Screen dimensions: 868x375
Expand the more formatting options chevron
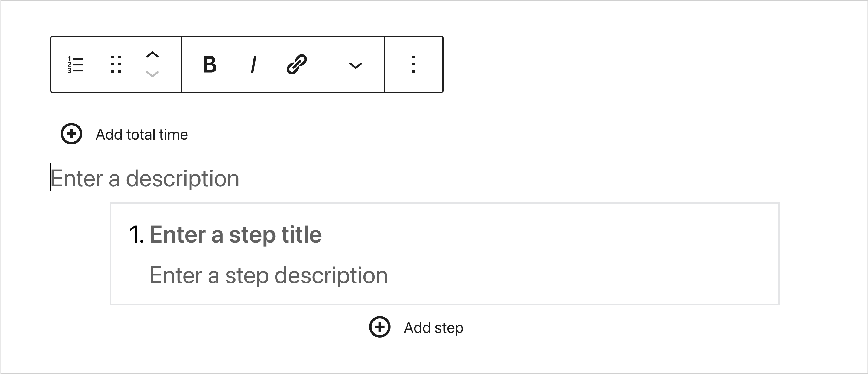(x=355, y=65)
